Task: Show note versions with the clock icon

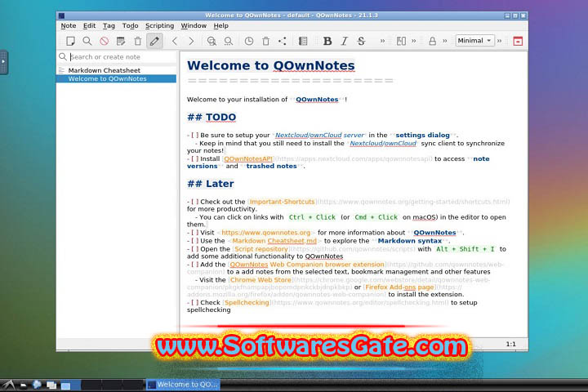Action: click(x=248, y=41)
